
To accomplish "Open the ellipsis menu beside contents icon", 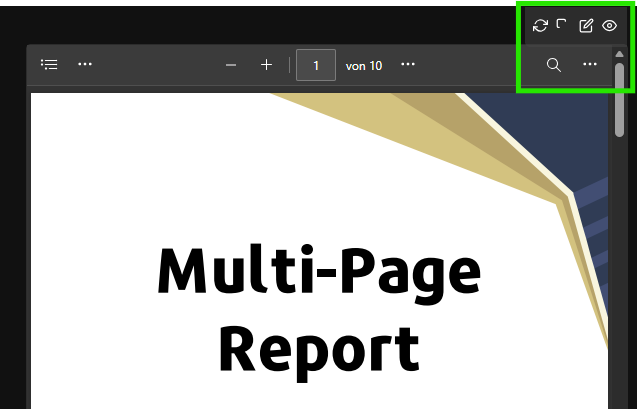I will tap(85, 65).
